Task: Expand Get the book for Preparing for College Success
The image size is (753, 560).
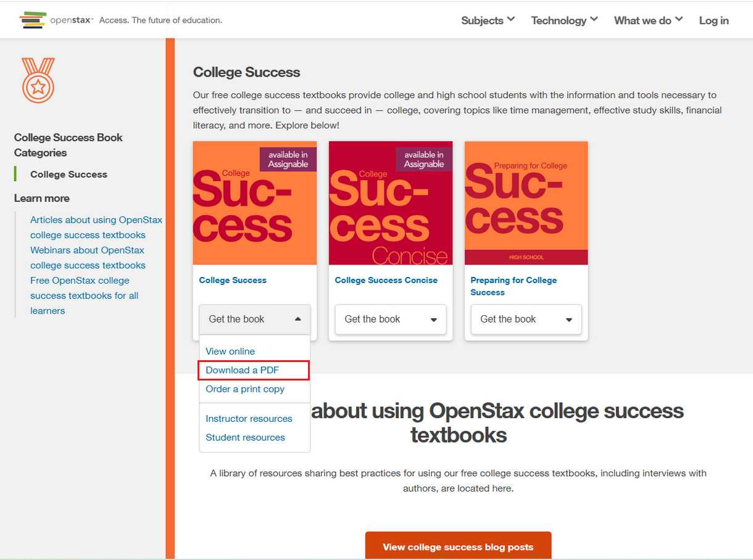Action: click(x=526, y=319)
